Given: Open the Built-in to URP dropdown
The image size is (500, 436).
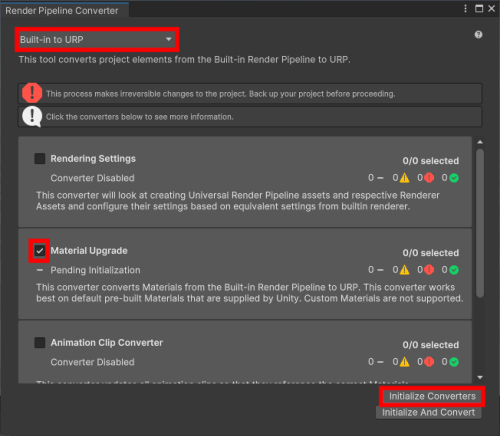Looking at the screenshot, I should click(x=97, y=40).
